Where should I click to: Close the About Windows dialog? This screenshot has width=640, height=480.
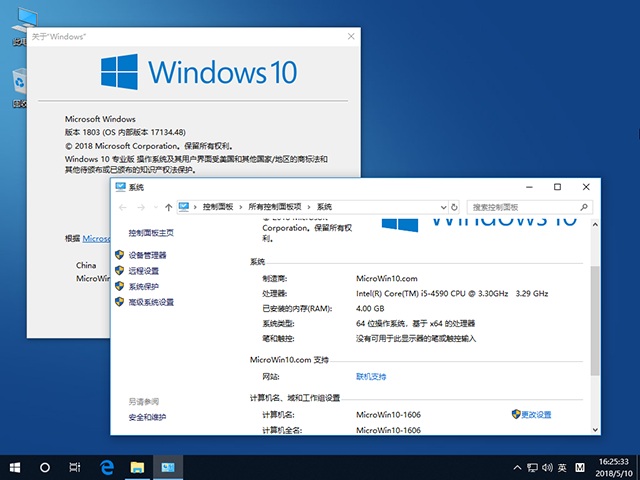pyautogui.click(x=351, y=36)
